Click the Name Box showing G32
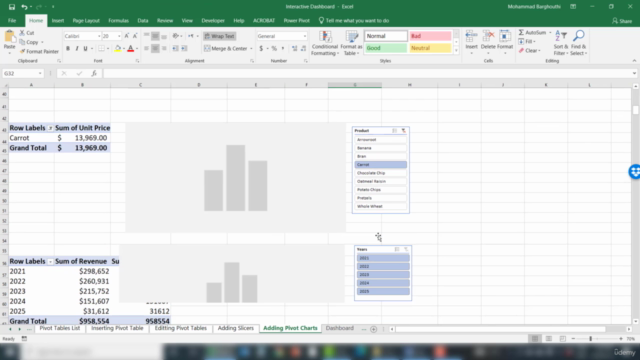Viewport: 640px width, 360px height. tap(22, 73)
